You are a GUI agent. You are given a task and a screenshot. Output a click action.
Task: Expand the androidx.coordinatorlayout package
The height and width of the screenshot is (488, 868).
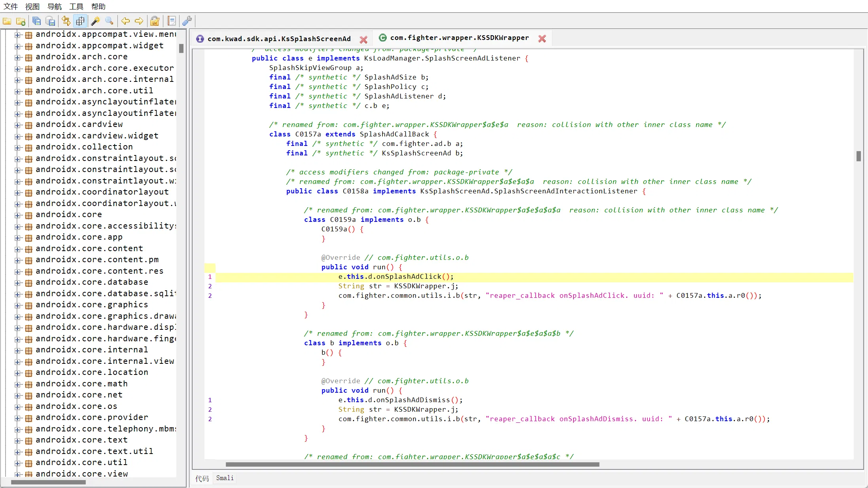(17, 193)
